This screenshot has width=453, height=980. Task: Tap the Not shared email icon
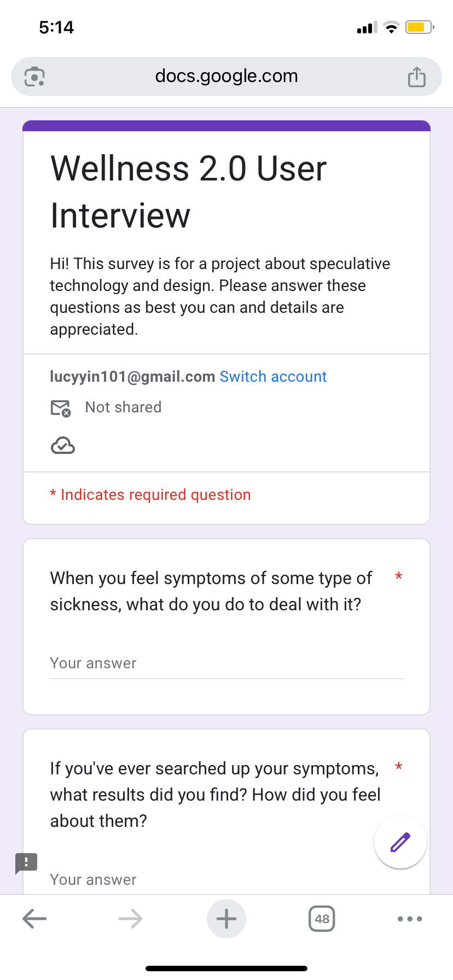click(61, 408)
